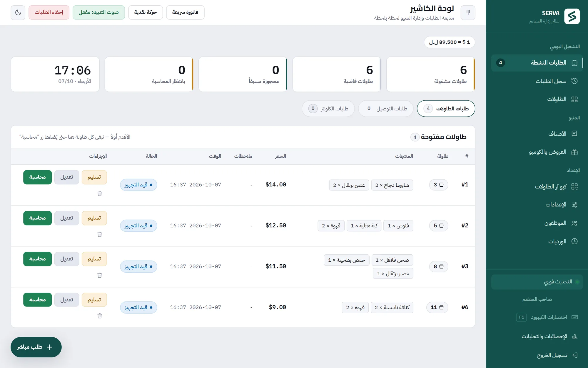Create a new order with طلب مباشر
The image size is (588, 368).
pyautogui.click(x=36, y=347)
